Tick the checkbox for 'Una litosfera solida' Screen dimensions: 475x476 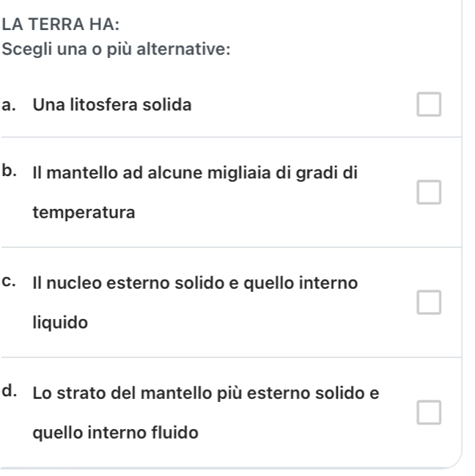coord(429,106)
